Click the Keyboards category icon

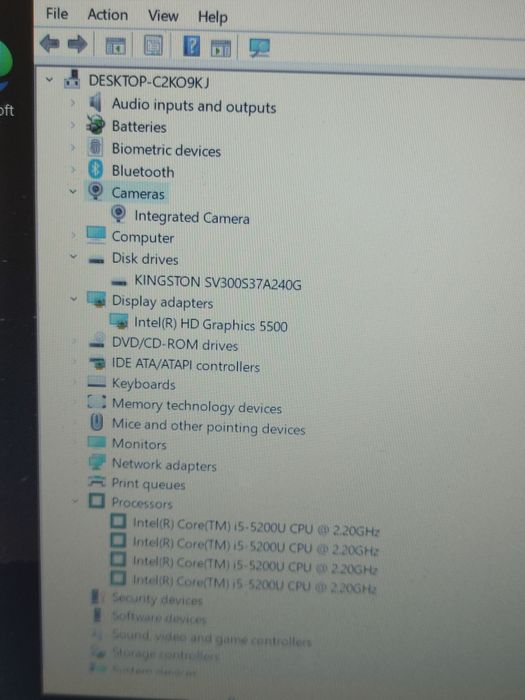coord(97,382)
